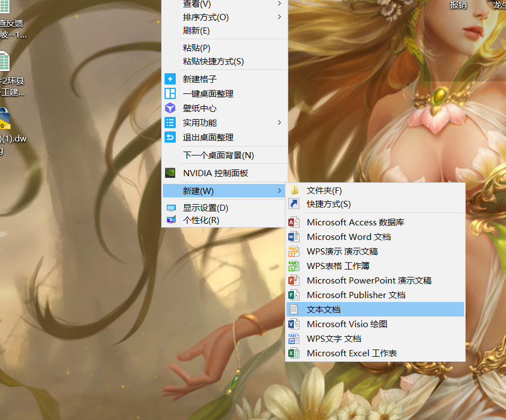Select desktop item labeled 报销
This screenshot has height=420, width=506.
(458, 5)
